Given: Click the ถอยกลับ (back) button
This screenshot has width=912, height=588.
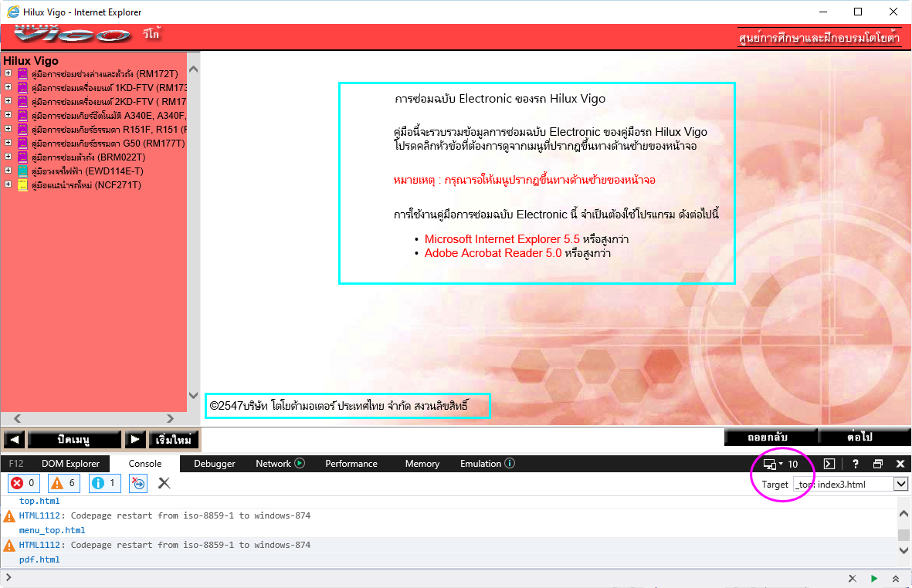Looking at the screenshot, I should click(771, 437).
